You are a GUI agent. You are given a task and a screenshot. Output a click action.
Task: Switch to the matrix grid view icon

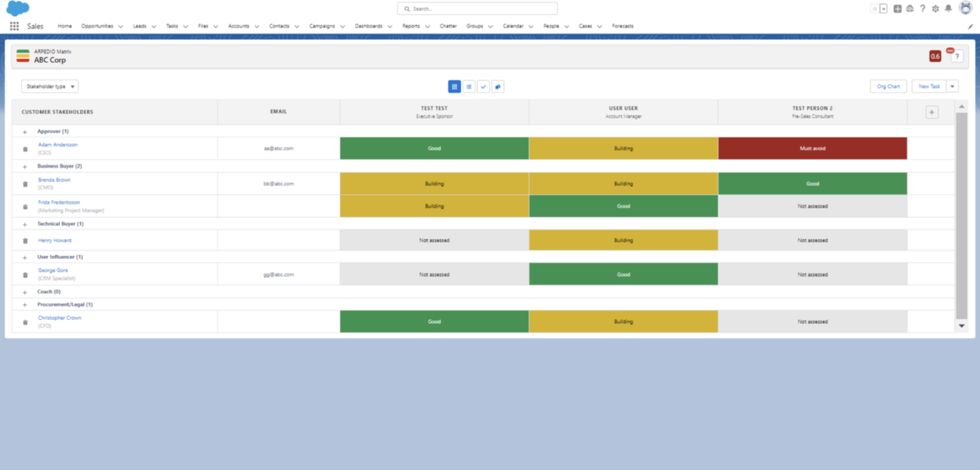(x=455, y=86)
